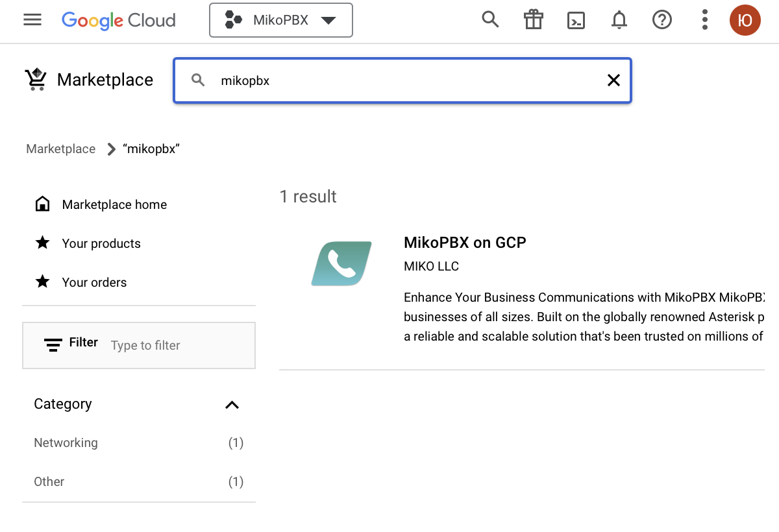Image resolution: width=779 pixels, height=532 pixels.
Task: Open the MikoPBX project selector dropdown
Action: click(281, 20)
